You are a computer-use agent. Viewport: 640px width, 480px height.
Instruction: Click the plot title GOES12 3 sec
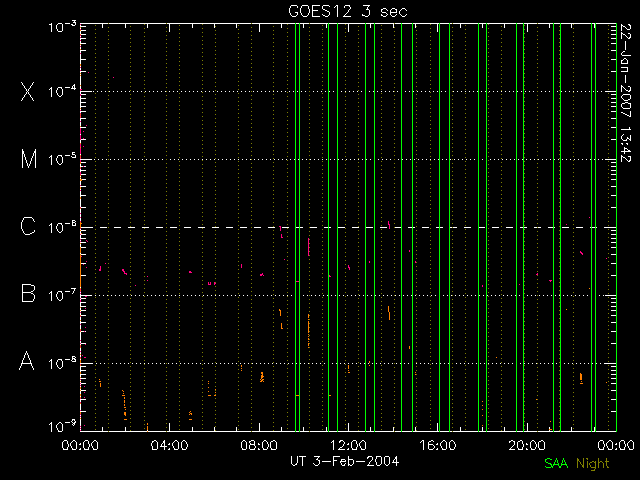[x=348, y=11]
